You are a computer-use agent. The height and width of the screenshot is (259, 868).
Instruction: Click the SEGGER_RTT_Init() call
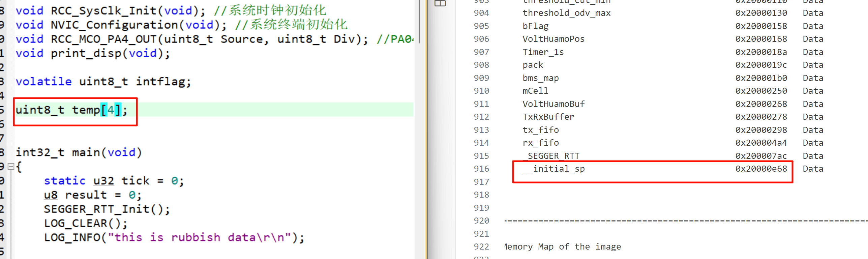pos(107,209)
